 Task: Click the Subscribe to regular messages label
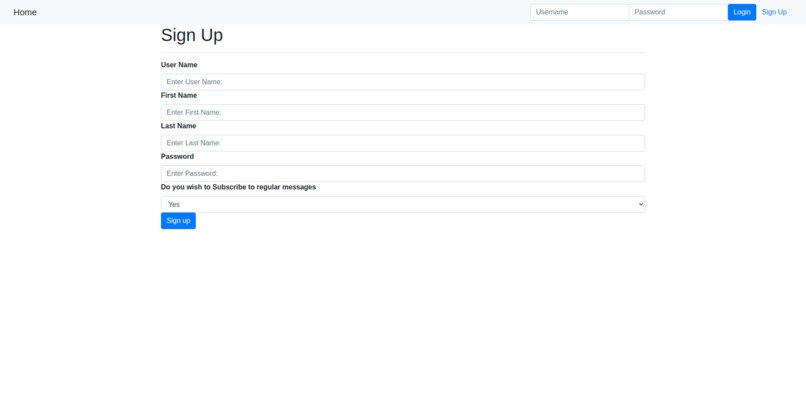coord(239,187)
